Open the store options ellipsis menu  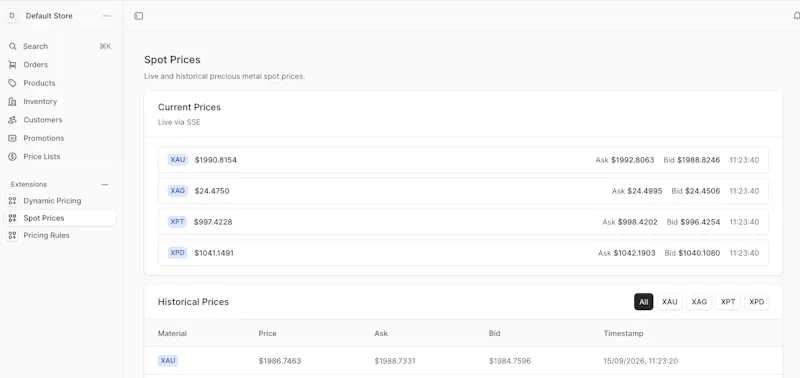point(107,16)
